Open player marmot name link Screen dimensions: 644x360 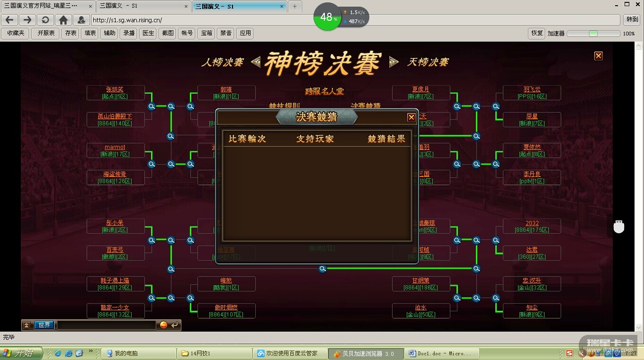[115, 147]
